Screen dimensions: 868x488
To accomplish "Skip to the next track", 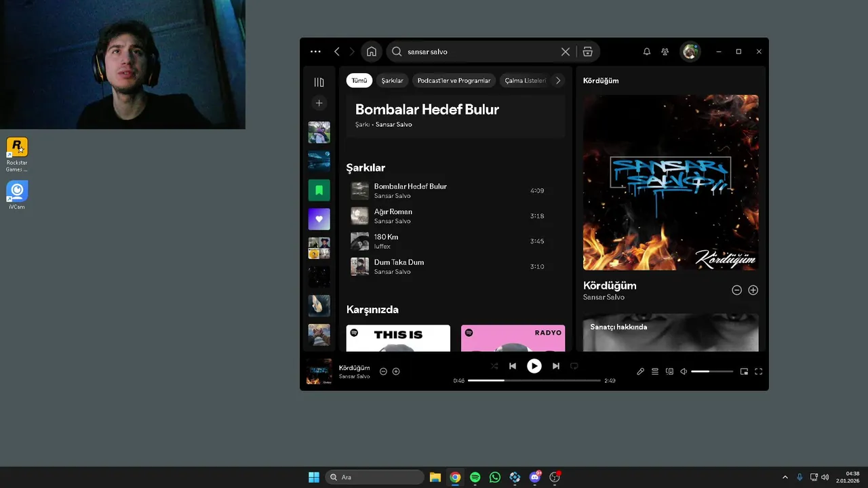I will coord(556,366).
